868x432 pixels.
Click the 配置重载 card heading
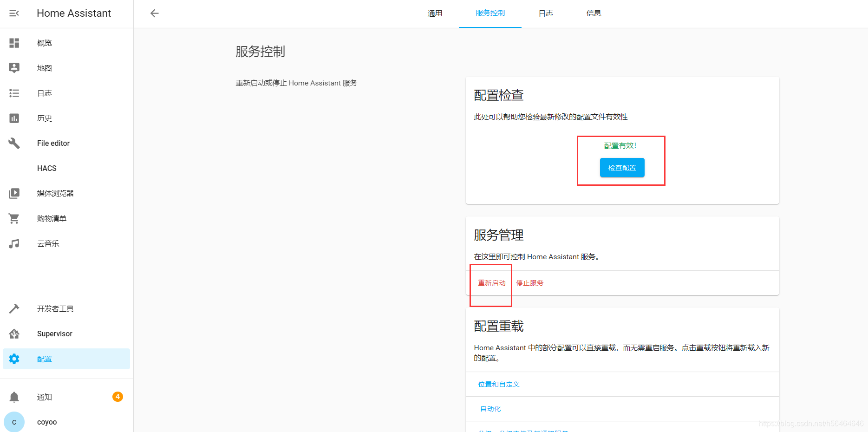point(499,326)
